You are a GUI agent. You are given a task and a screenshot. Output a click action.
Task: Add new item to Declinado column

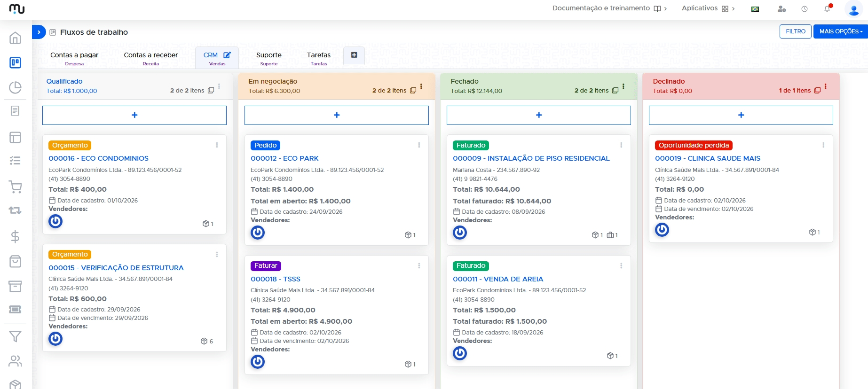point(741,115)
